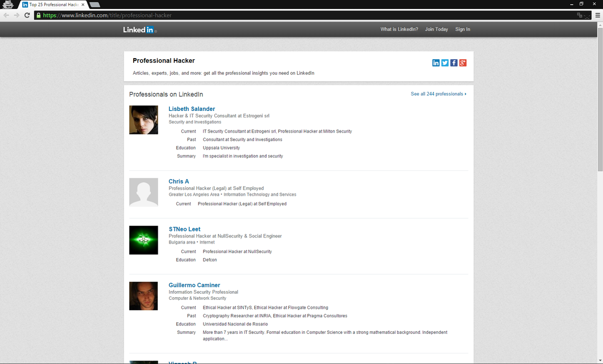
Task: Open the Chrome hamburger menu
Action: pos(597,15)
